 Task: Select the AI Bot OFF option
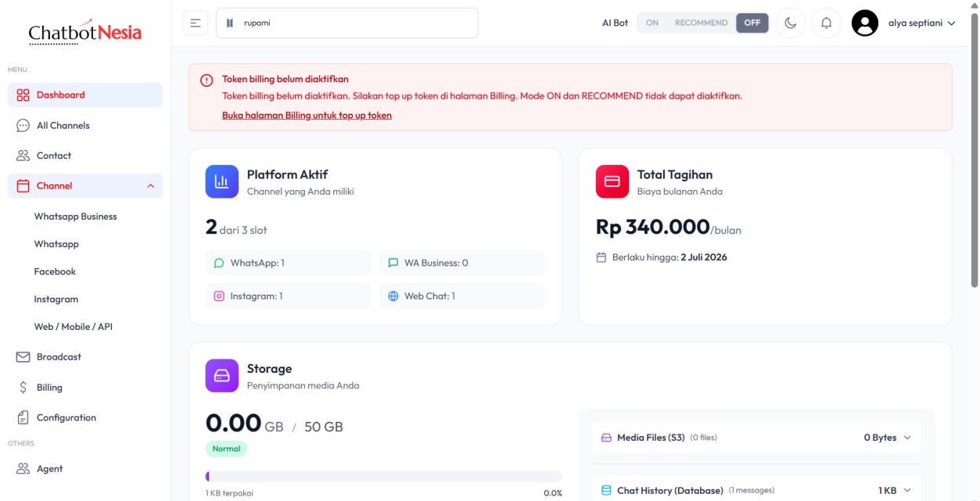tap(752, 23)
